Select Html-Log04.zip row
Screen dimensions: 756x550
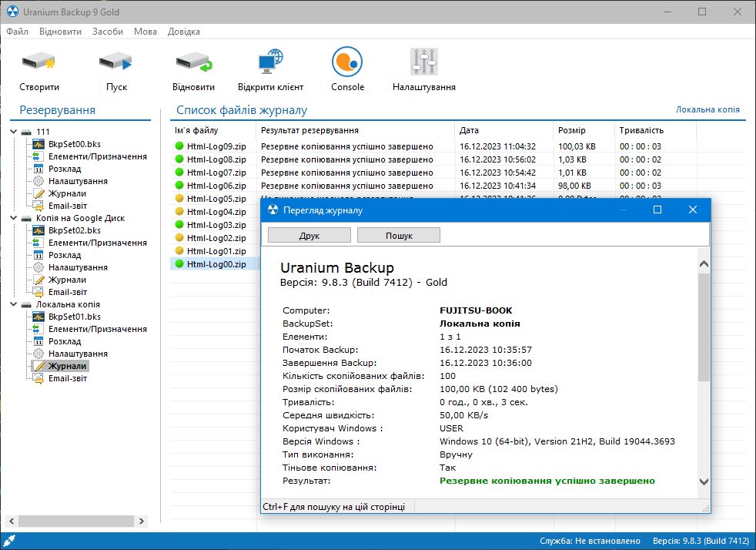pos(216,211)
